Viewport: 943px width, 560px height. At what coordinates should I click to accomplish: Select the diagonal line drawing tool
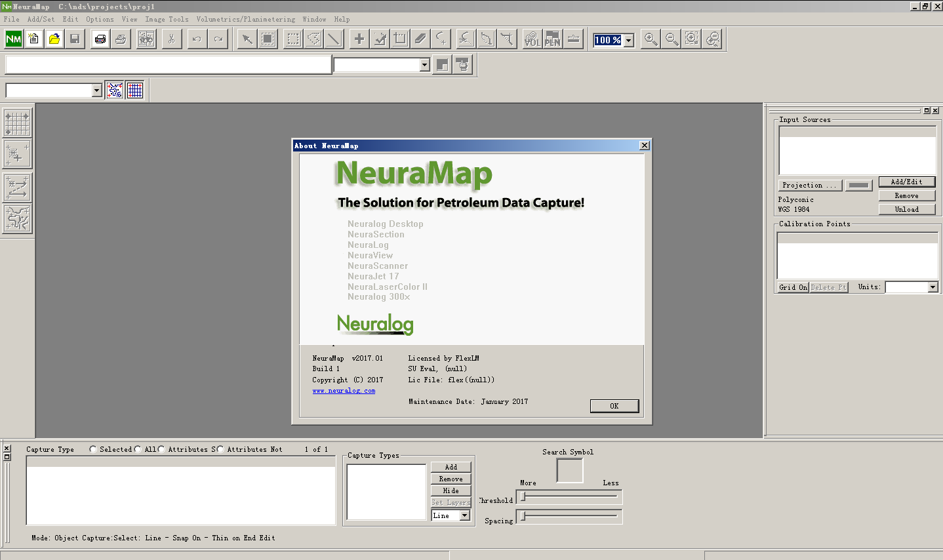pos(334,39)
